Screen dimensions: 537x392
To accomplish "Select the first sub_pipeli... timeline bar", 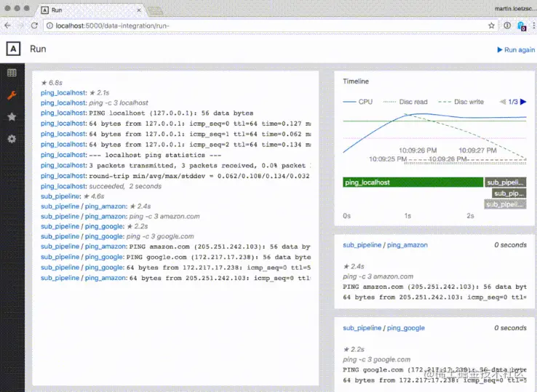I will (x=505, y=183).
